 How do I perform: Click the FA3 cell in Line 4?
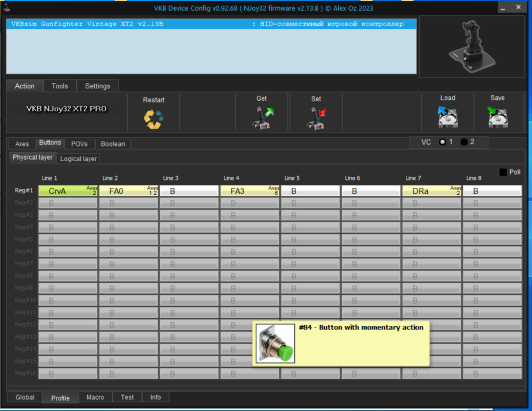click(250, 191)
